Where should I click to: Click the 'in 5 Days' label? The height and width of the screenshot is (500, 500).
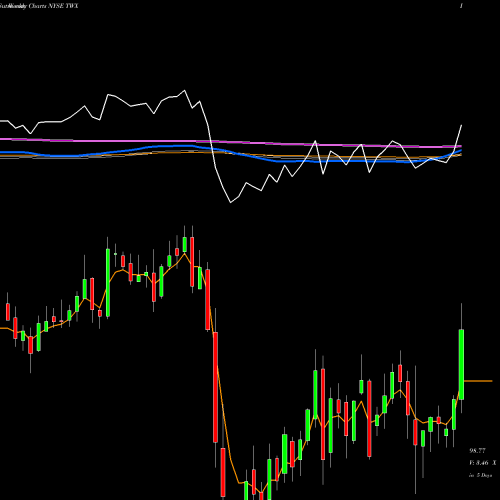coord(480,475)
